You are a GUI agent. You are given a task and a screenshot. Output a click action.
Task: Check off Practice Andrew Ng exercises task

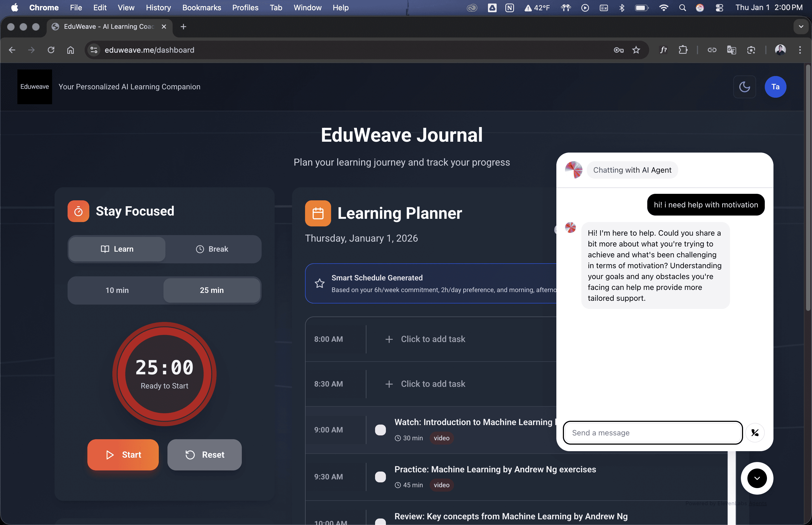click(380, 477)
